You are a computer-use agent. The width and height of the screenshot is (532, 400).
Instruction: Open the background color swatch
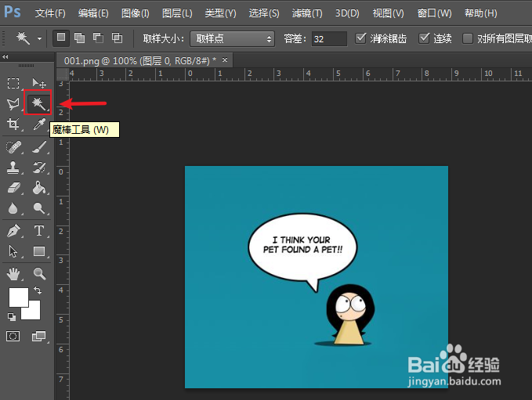(34, 312)
